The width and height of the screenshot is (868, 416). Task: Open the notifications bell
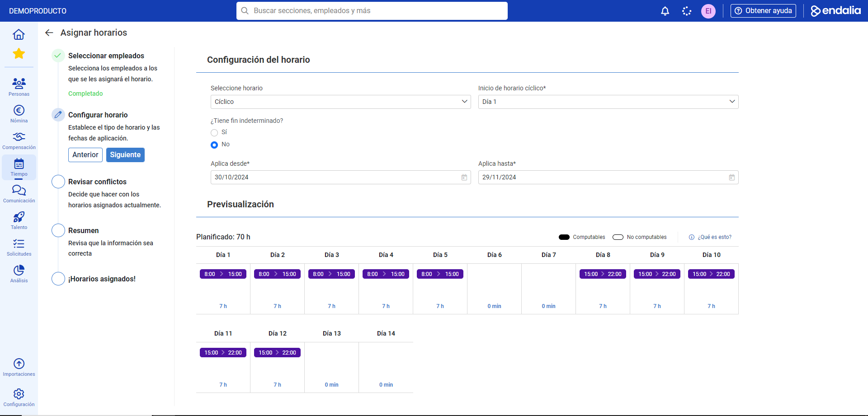665,11
